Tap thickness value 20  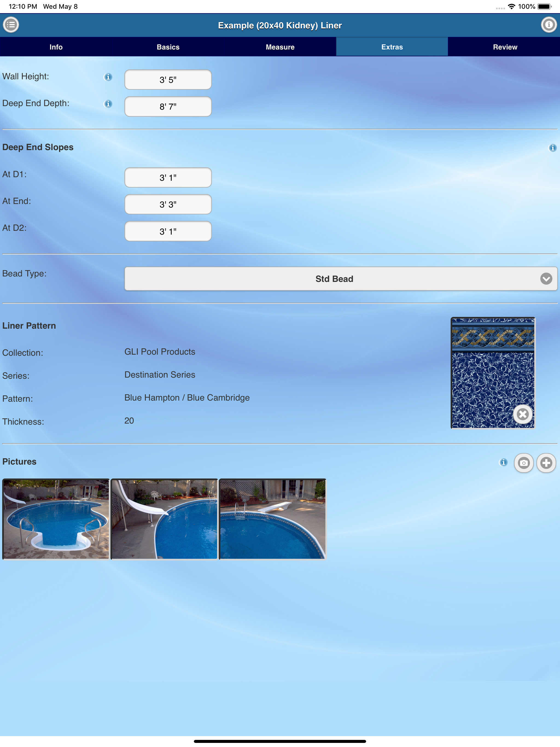coord(129,421)
